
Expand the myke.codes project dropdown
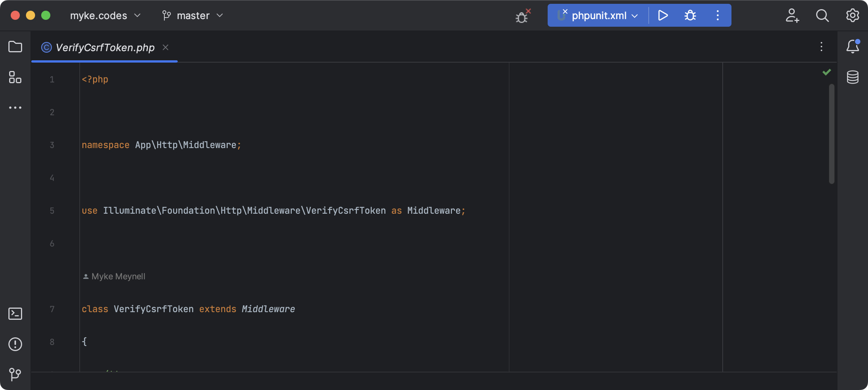(x=105, y=16)
